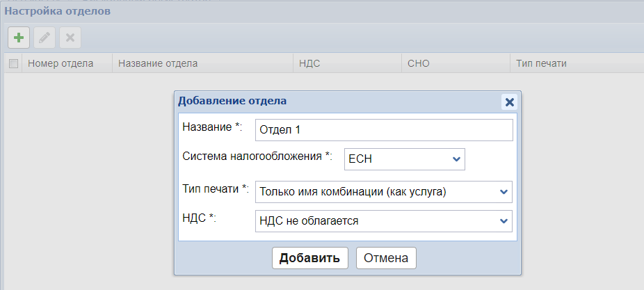Click the Название field label
The width and height of the screenshot is (644, 290).
pyautogui.click(x=211, y=127)
